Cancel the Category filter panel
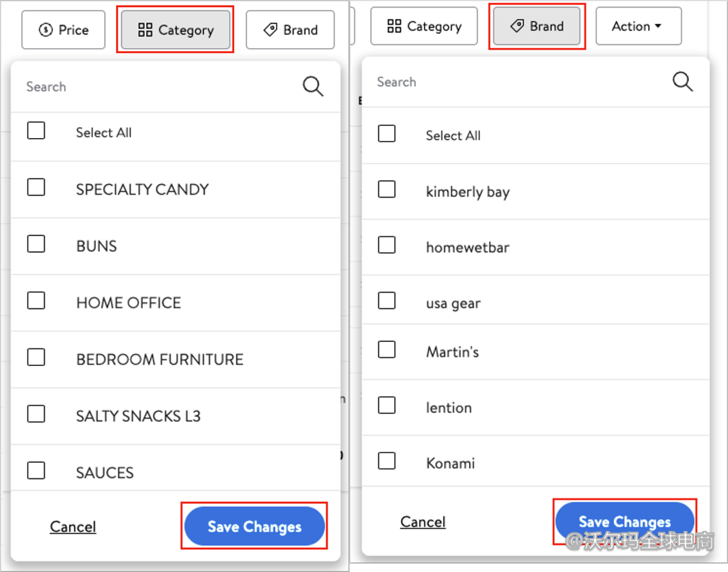 point(73,527)
